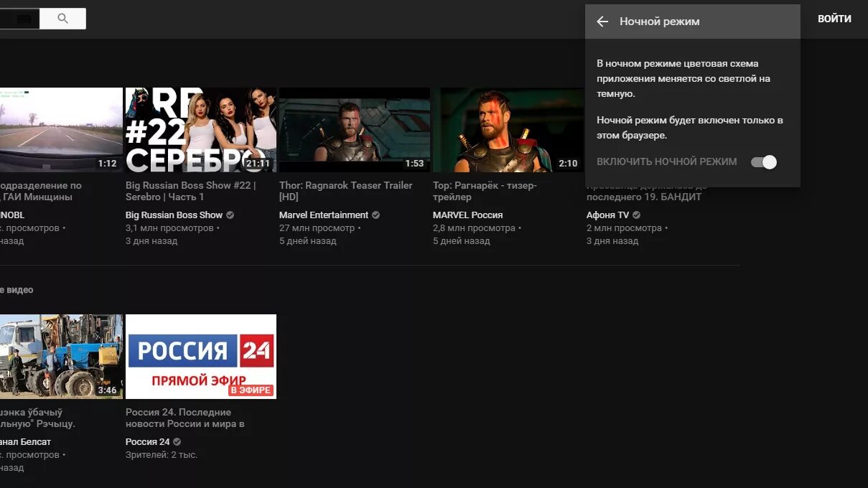Open title Россия 24. Последние новости

click(x=185, y=418)
